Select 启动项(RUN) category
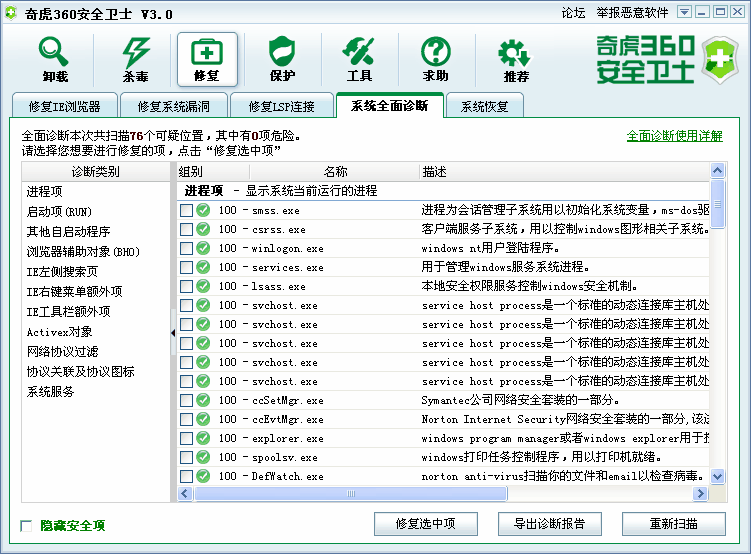 pos(59,212)
